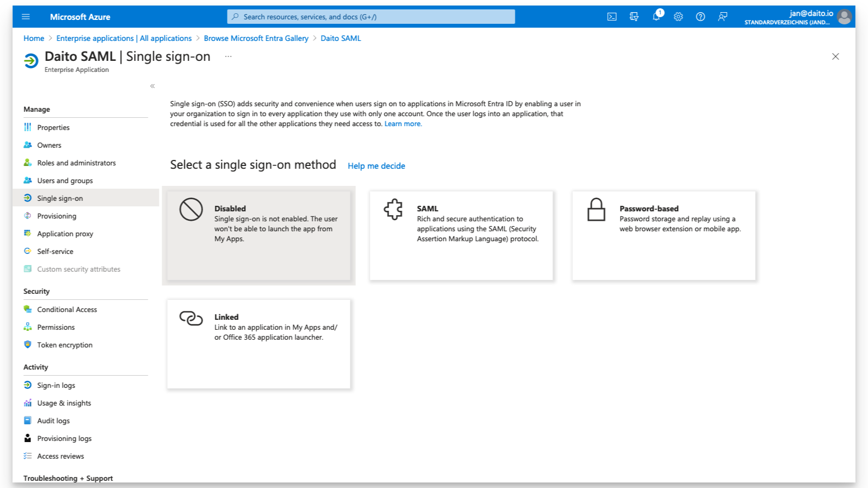Open more options ellipsis beside page title
This screenshot has height=488, width=868.
coord(228,56)
